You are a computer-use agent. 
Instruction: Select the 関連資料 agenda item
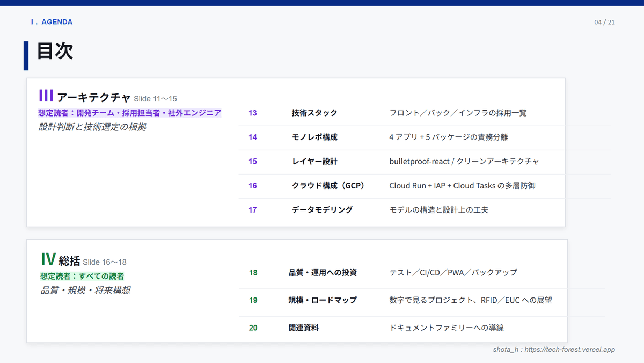[303, 328]
